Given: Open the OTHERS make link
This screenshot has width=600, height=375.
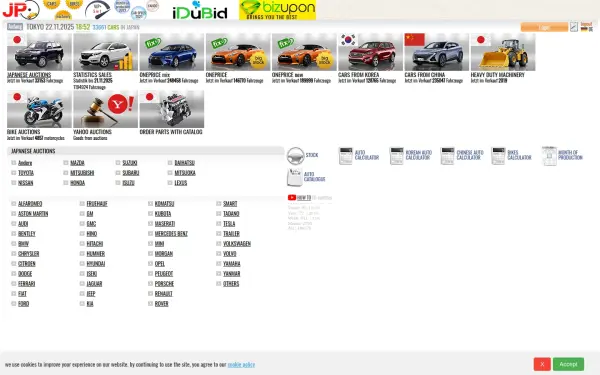Looking at the screenshot, I should (x=231, y=284).
